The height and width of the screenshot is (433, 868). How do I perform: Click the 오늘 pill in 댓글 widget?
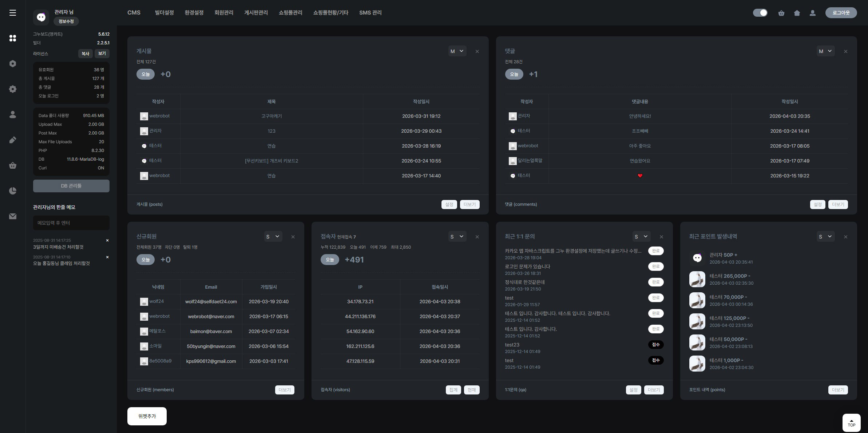[x=514, y=74]
